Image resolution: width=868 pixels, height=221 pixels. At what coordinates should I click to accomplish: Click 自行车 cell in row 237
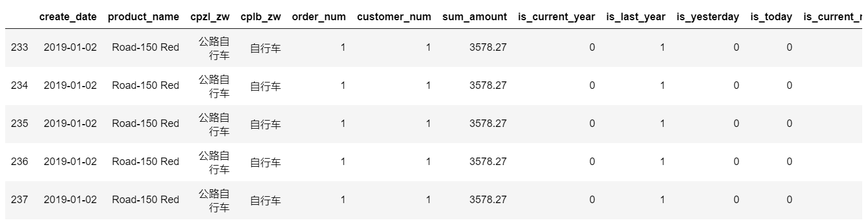pyautogui.click(x=265, y=200)
